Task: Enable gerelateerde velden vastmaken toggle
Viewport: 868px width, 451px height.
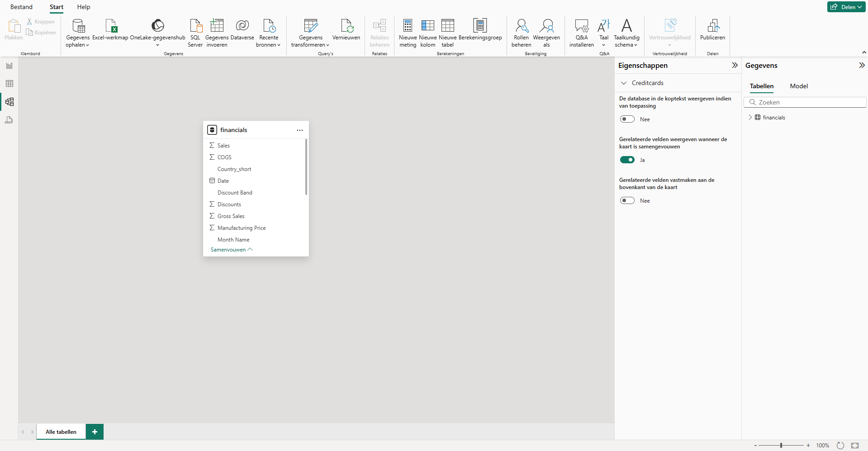Action: point(627,200)
